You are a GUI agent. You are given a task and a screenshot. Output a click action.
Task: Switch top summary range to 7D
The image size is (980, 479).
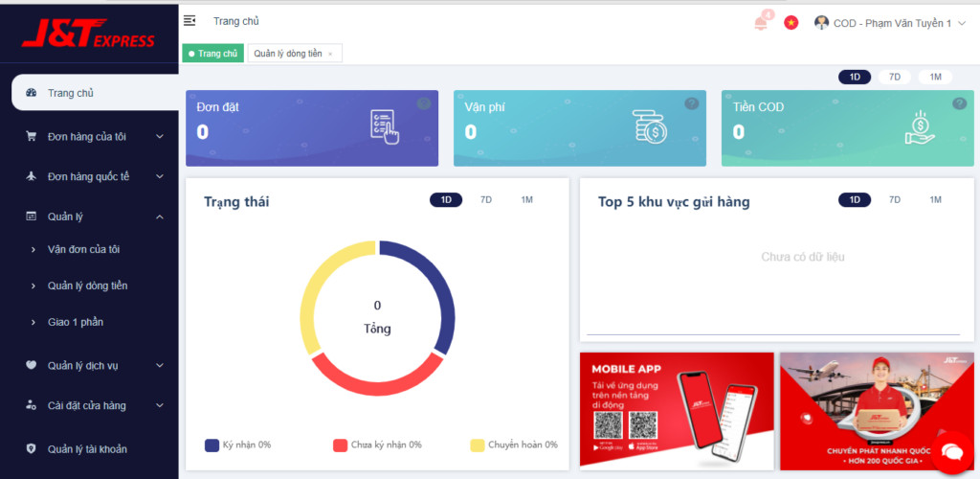(x=894, y=78)
